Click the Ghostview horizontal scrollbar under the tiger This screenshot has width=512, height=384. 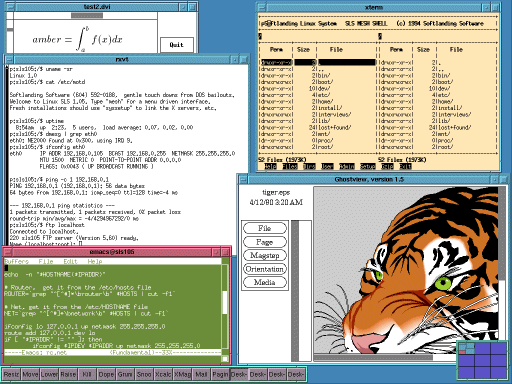406,358
